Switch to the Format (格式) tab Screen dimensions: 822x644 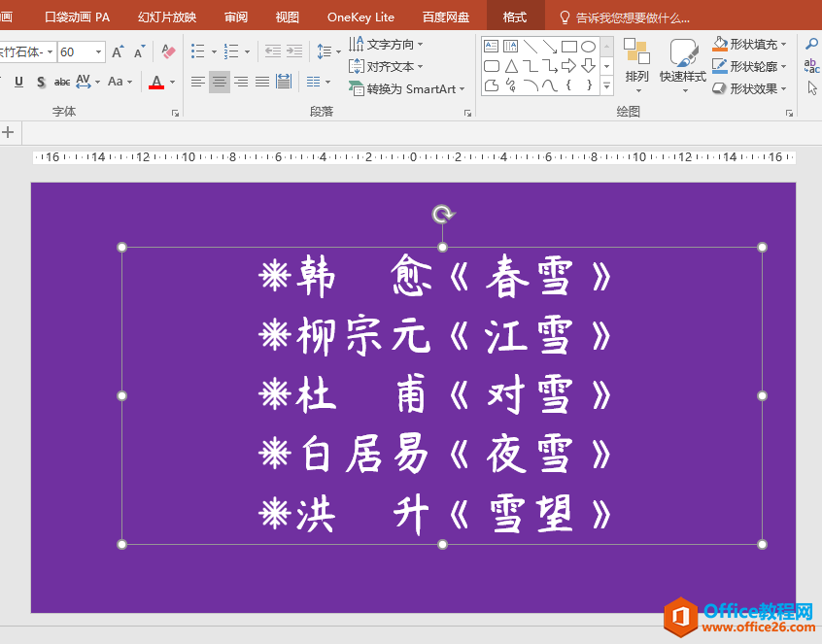[x=515, y=17]
